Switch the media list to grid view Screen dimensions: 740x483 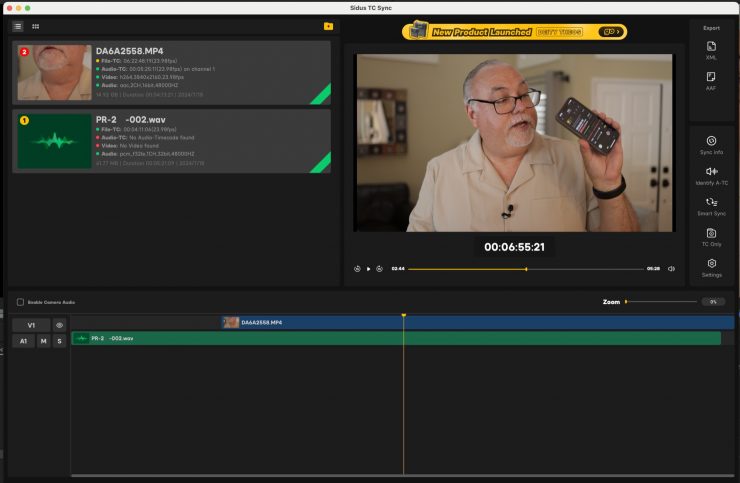(x=36, y=26)
